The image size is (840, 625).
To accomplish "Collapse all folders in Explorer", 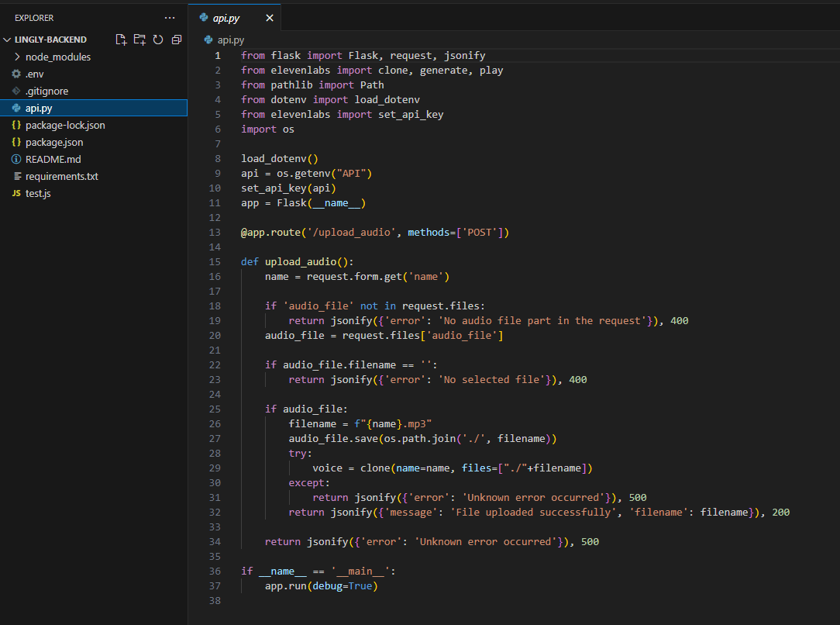I will coord(177,40).
